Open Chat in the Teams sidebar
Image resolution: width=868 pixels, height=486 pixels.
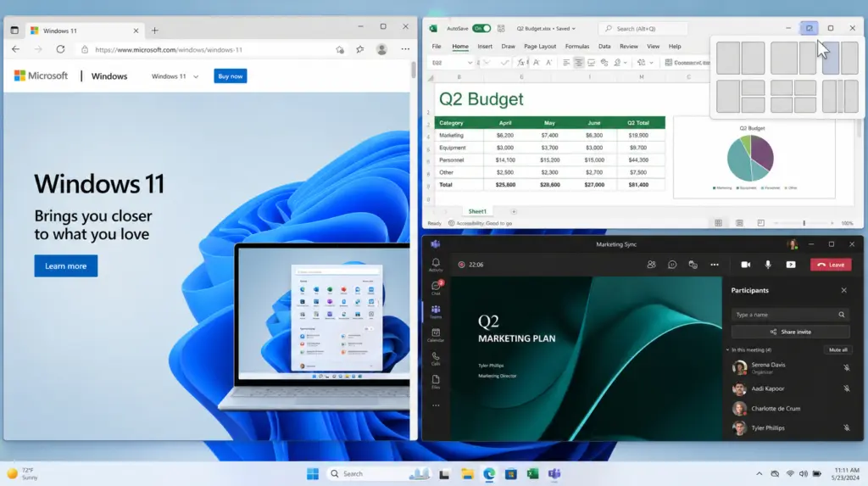[436, 287]
